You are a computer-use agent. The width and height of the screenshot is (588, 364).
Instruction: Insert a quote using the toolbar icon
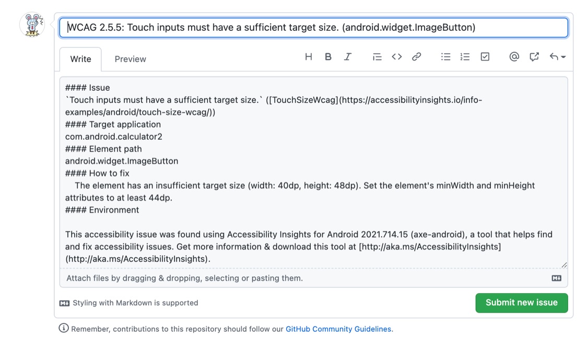[377, 57]
